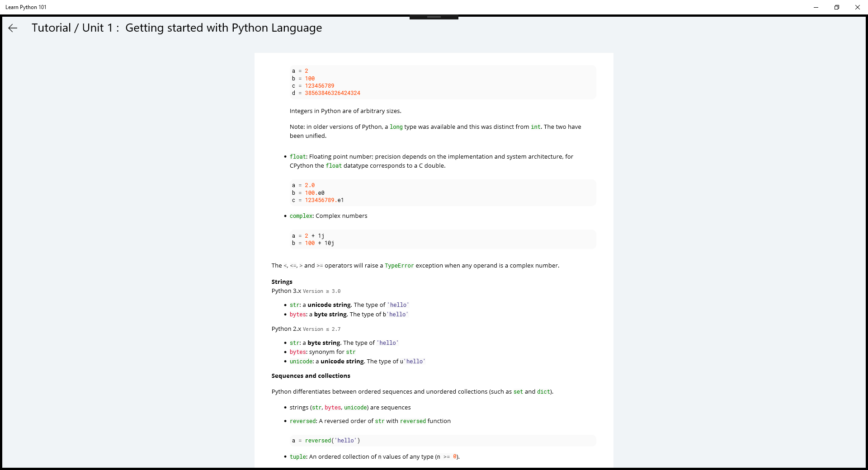Viewport: 868px width, 470px height.
Task: Click the 'dict' keyword in the collections sentence
Action: tap(543, 392)
